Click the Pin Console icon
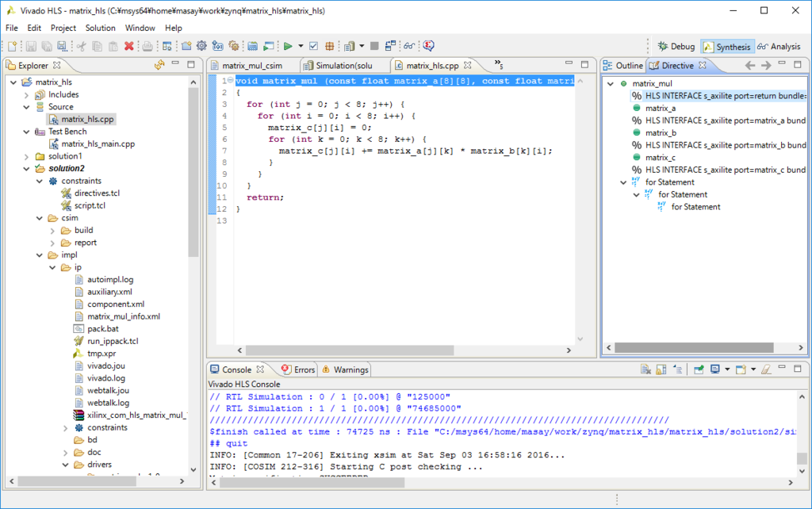 tap(699, 369)
